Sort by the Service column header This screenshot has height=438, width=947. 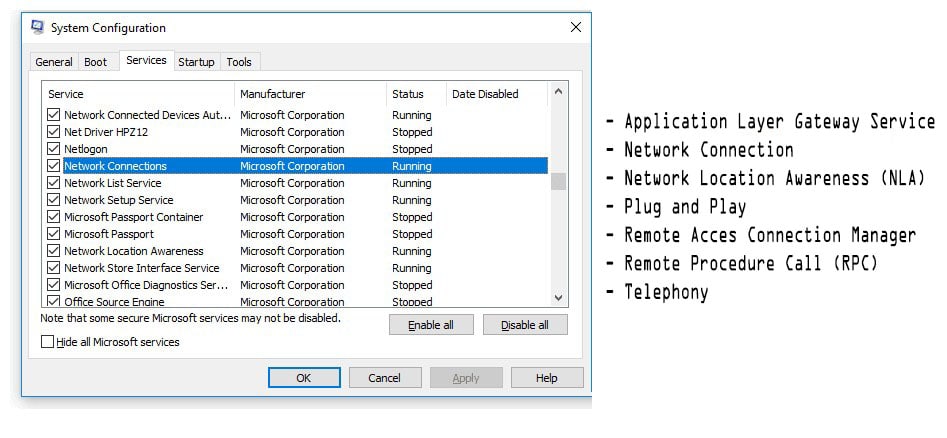tap(138, 94)
